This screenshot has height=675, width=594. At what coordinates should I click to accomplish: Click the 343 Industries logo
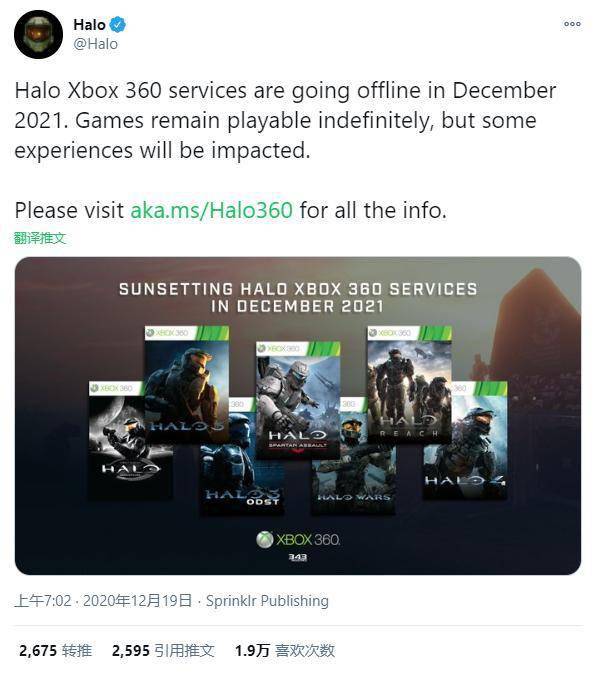click(x=298, y=558)
